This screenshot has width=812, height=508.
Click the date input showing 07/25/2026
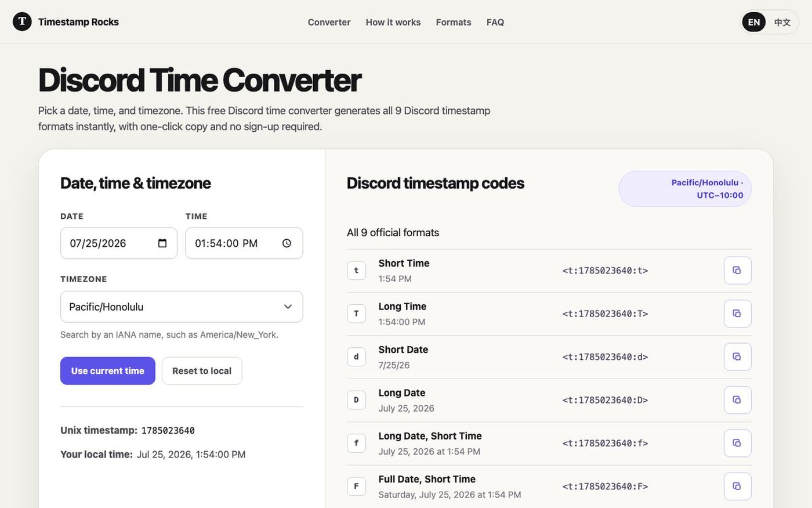pos(119,243)
